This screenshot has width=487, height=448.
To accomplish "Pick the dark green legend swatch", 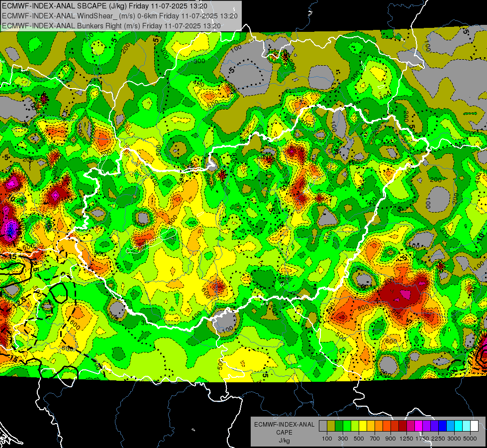I will [339, 426].
